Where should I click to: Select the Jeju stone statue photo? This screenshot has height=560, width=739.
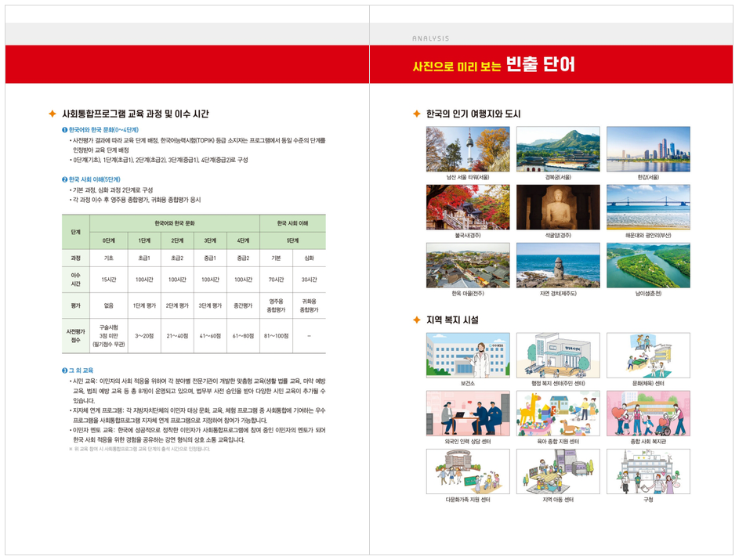coord(558,266)
